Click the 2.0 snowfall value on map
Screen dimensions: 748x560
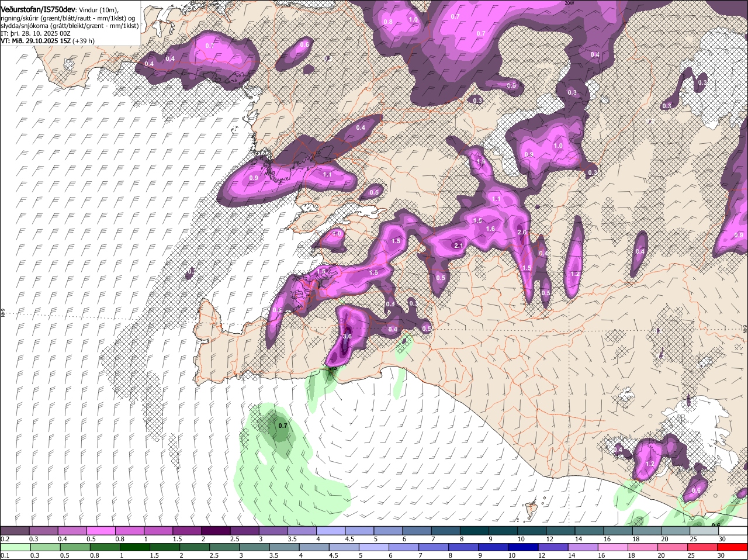522,232
